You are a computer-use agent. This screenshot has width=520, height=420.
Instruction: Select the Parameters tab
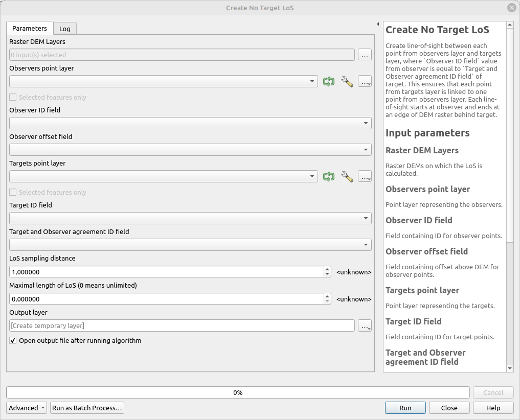pyautogui.click(x=29, y=29)
